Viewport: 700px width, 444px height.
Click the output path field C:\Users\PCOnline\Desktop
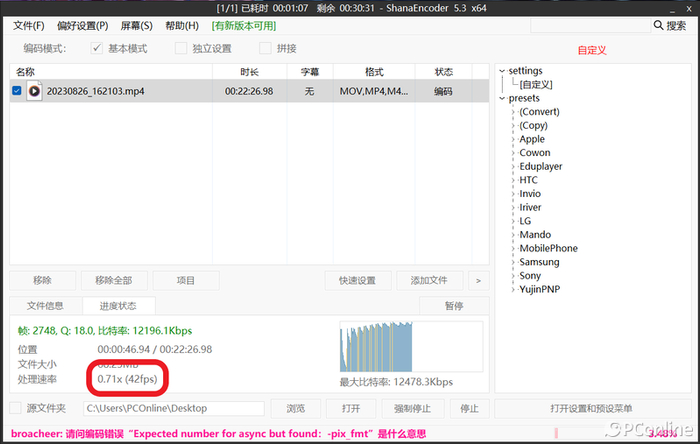point(174,408)
